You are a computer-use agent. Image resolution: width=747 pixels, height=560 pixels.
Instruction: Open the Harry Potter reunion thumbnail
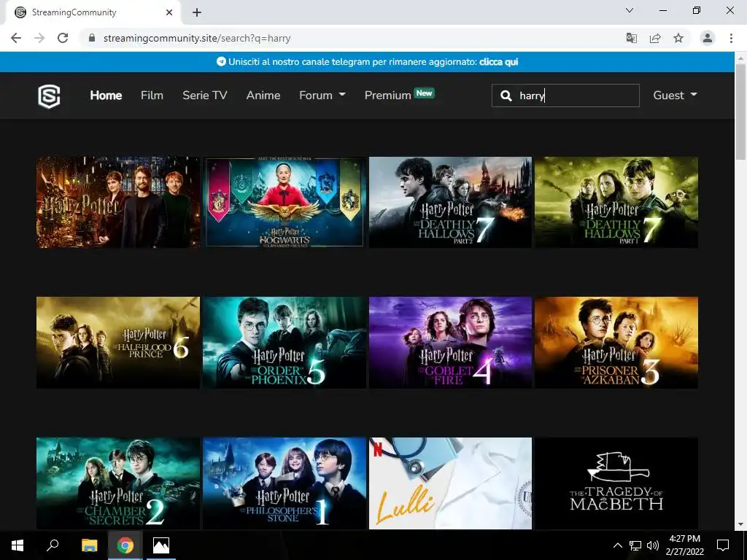tap(118, 202)
